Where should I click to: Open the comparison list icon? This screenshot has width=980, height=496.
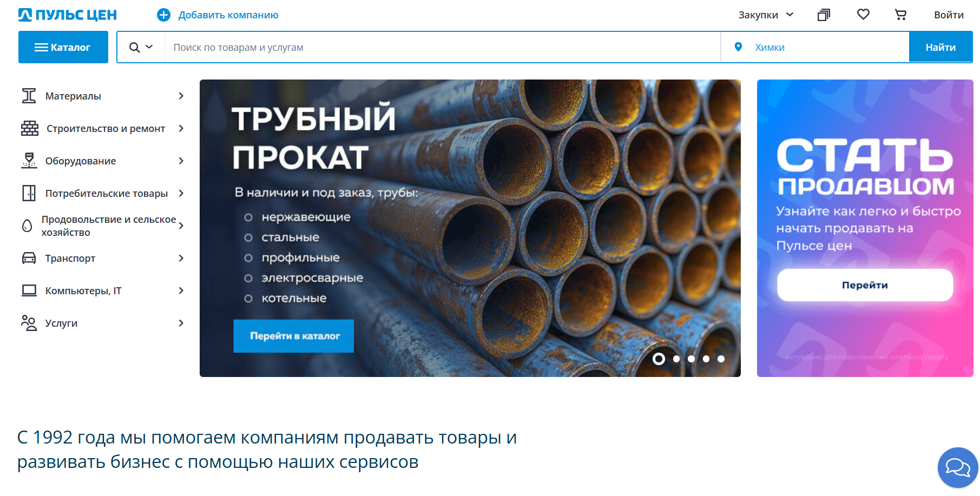823,15
